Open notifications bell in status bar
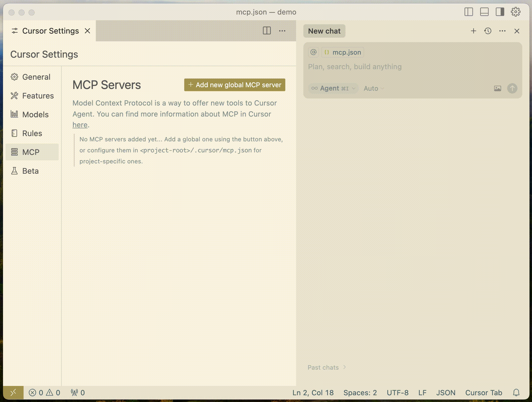The image size is (532, 402). [x=516, y=392]
